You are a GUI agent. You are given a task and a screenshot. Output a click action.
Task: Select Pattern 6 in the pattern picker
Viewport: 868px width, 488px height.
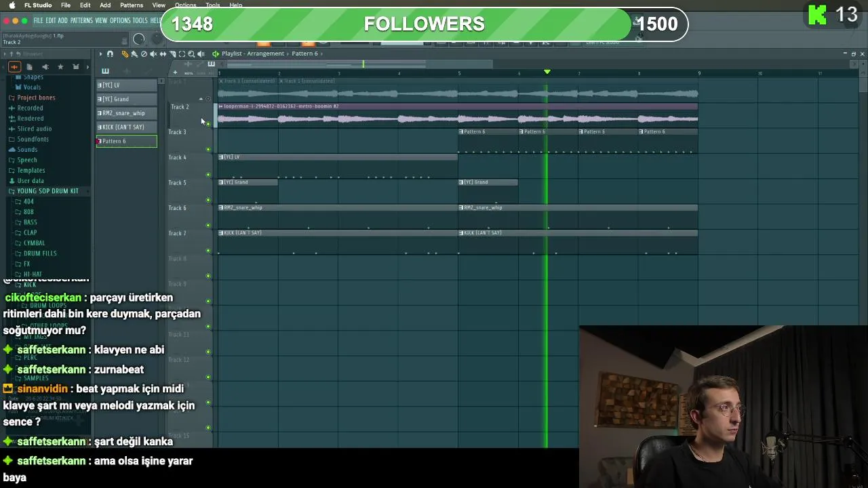(x=126, y=141)
